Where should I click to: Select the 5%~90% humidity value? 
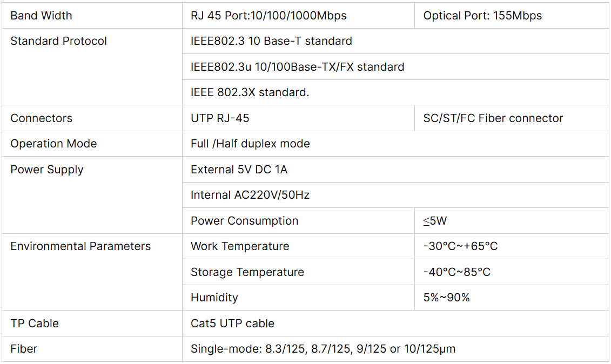coord(446,298)
